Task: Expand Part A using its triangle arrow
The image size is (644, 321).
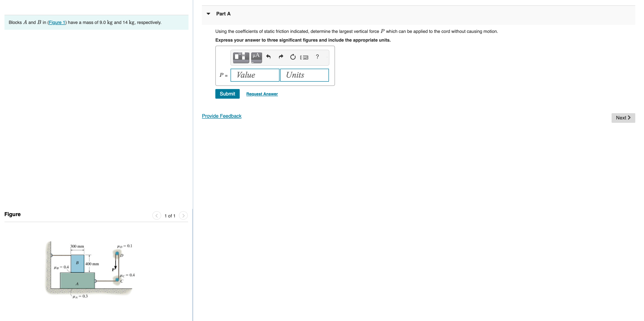Action: [208, 13]
